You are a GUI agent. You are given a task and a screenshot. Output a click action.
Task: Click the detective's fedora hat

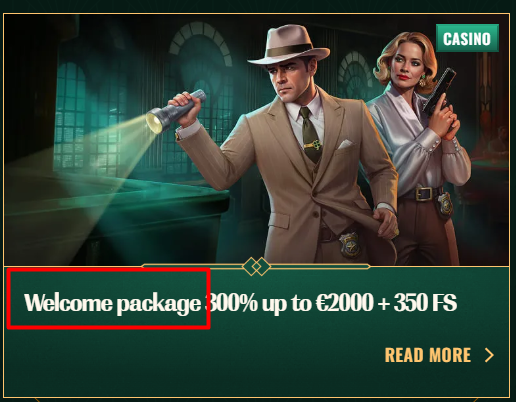point(289,44)
